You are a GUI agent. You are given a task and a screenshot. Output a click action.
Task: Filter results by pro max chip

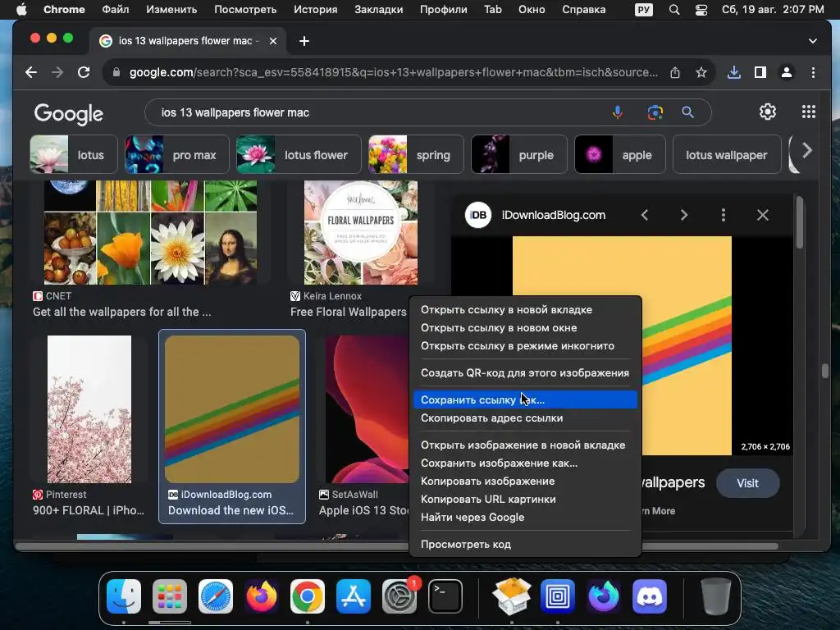(177, 155)
